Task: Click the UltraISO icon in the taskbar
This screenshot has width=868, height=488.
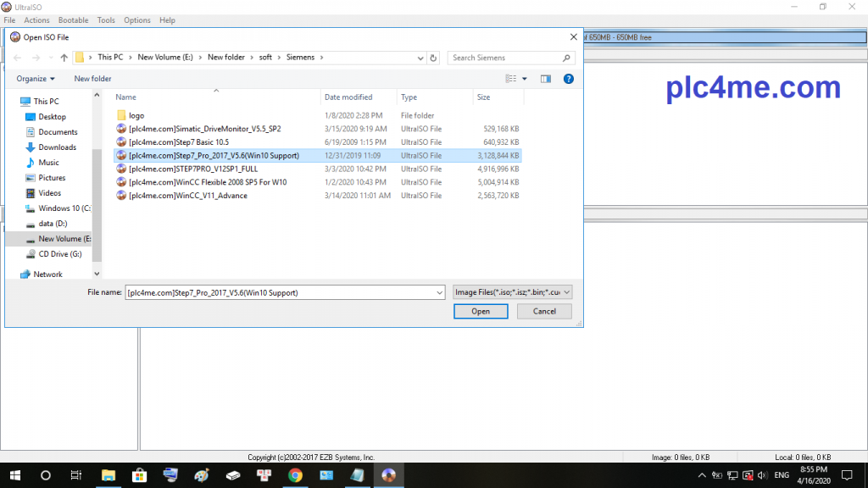Action: (388, 475)
